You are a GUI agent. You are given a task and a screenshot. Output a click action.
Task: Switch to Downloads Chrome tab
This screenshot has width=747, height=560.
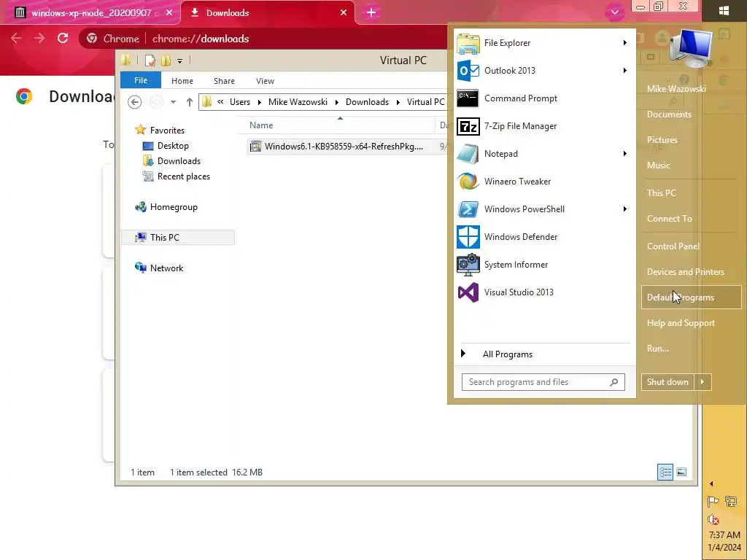pos(267,13)
